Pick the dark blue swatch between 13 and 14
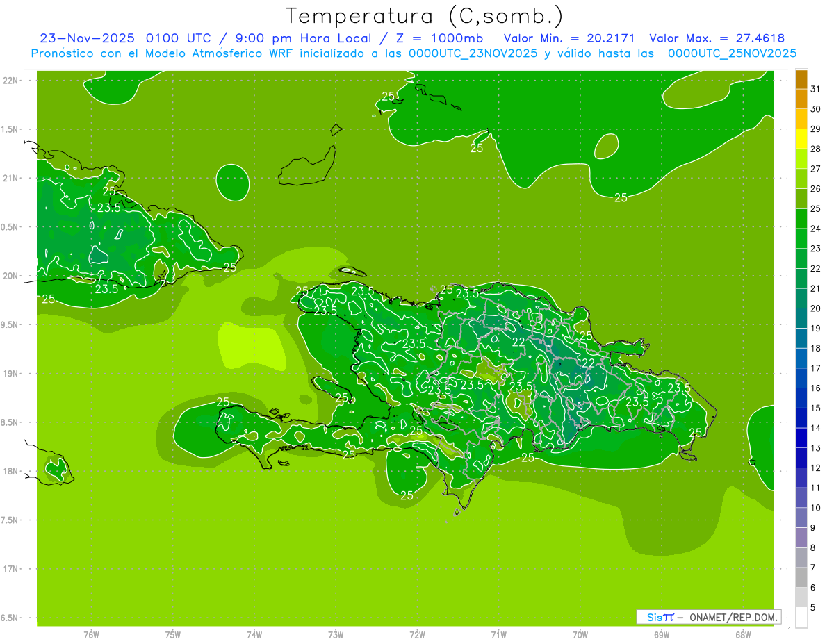834x644 pixels. [801, 438]
